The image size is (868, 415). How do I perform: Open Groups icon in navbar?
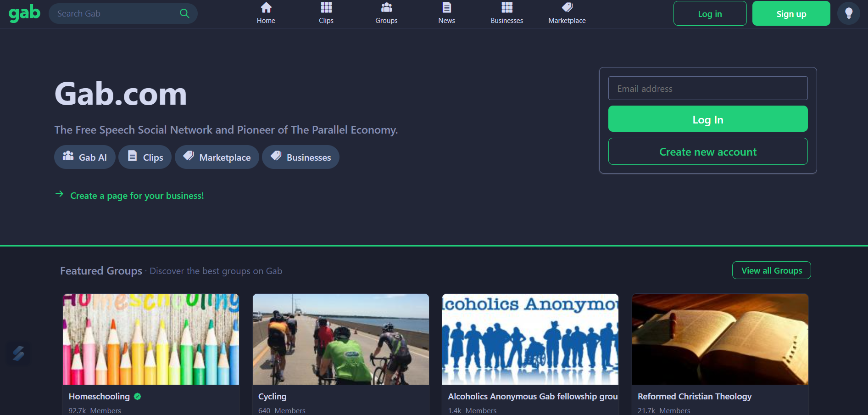point(387,7)
